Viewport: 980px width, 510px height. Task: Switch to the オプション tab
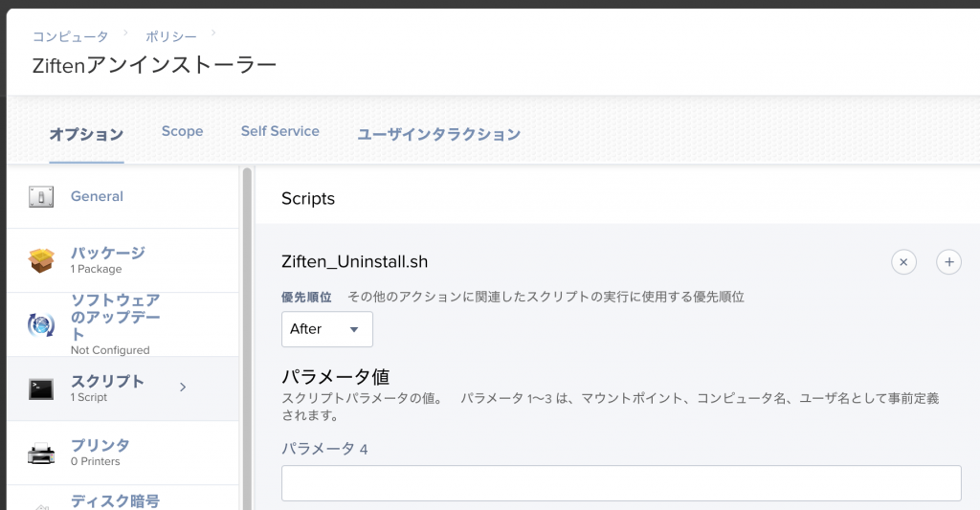[86, 134]
